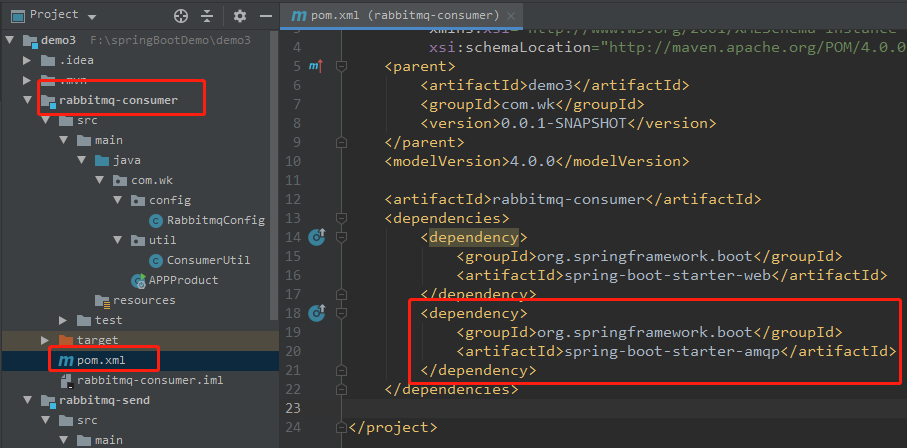Select the resources folder
The width and height of the screenshot is (907, 448).
pos(144,300)
